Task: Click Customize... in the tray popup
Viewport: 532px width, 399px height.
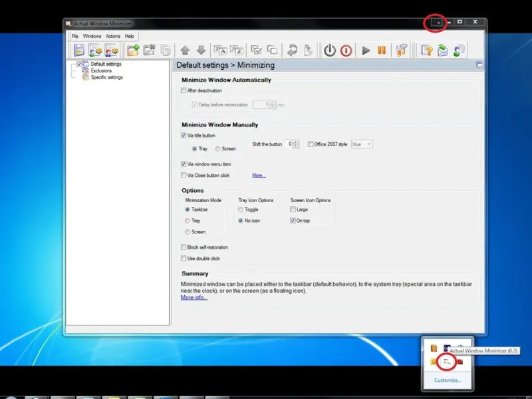Action: (x=448, y=380)
